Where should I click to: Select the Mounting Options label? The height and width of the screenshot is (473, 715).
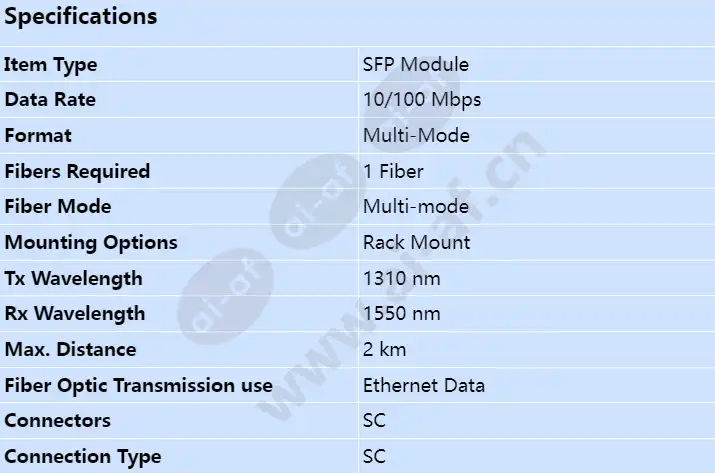pyautogui.click(x=91, y=242)
